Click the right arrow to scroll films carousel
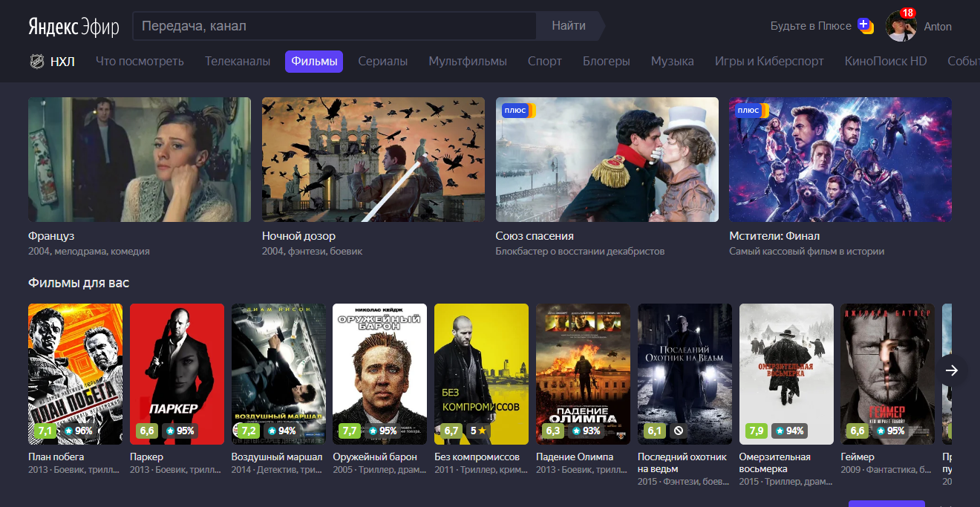This screenshot has height=507, width=980. 952,370
